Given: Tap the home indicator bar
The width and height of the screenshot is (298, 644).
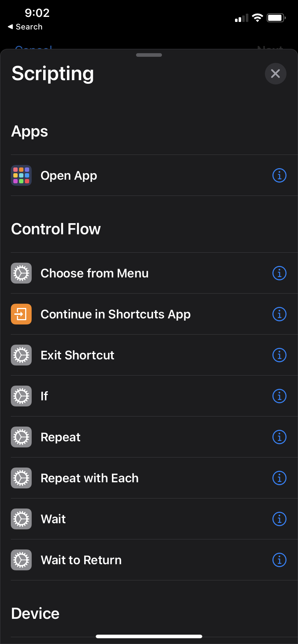Looking at the screenshot, I should (149, 636).
